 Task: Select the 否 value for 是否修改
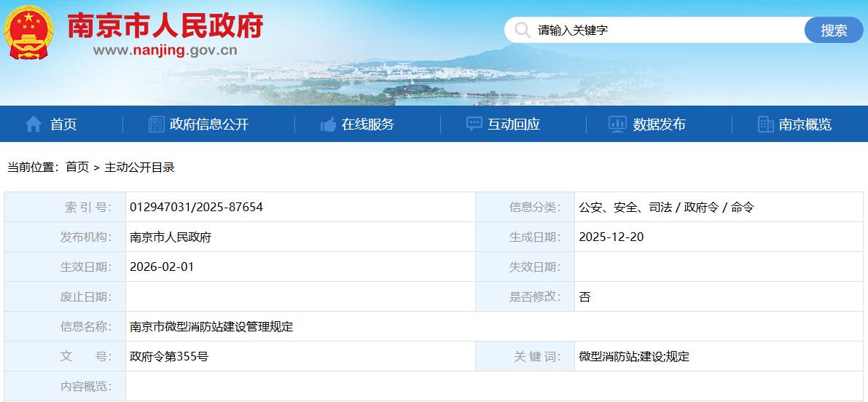[584, 296]
